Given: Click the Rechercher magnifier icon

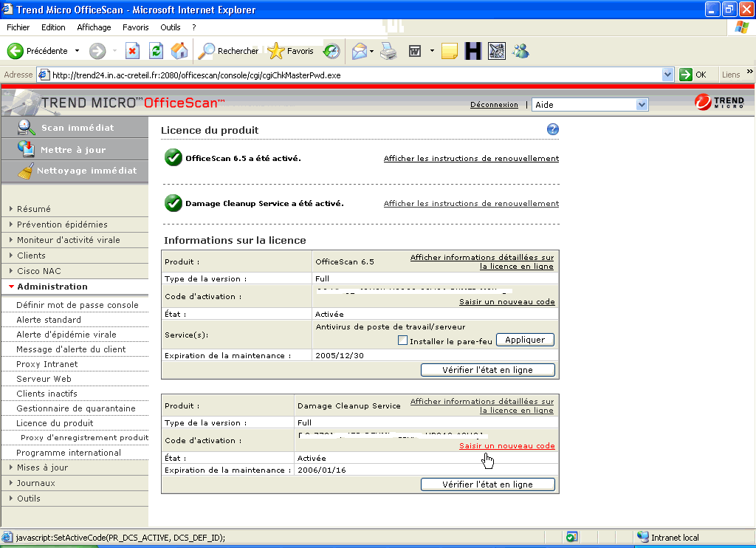Looking at the screenshot, I should [207, 51].
